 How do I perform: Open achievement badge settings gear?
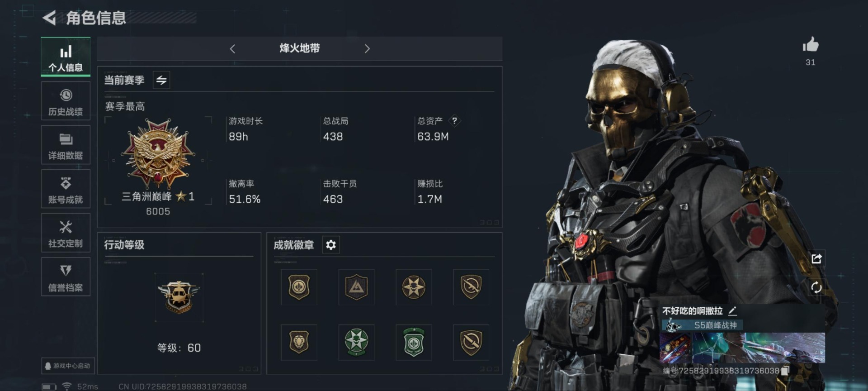[331, 245]
